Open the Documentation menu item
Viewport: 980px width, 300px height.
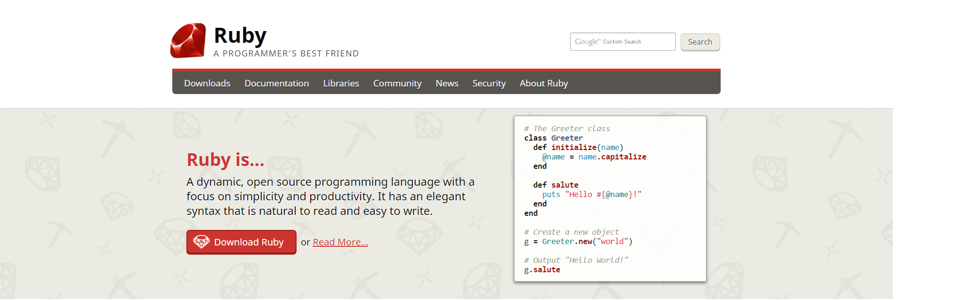[x=277, y=83]
